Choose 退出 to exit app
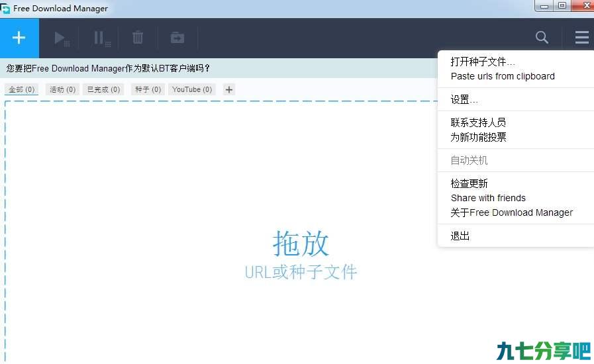Image resolution: width=594 pixels, height=364 pixels. pyautogui.click(x=460, y=236)
